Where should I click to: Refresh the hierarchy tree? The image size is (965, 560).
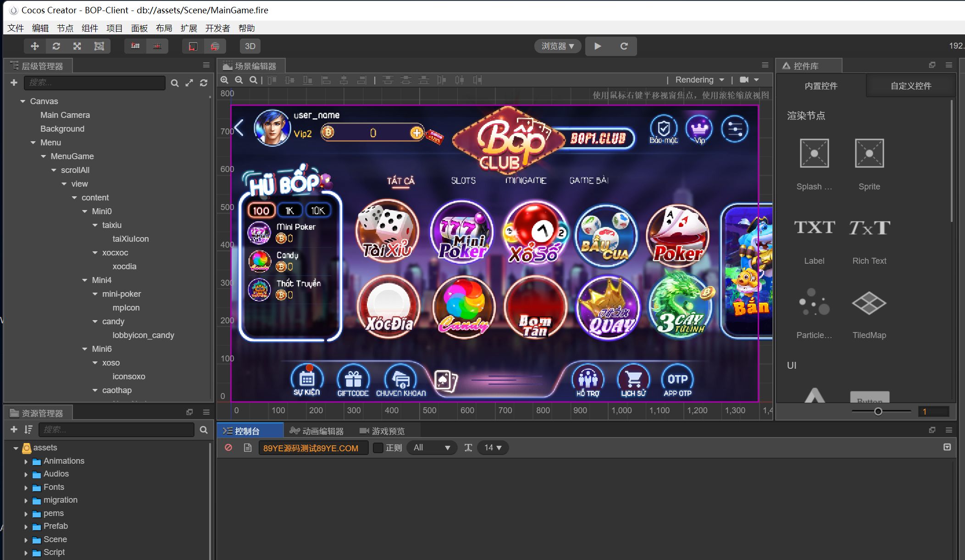(204, 83)
